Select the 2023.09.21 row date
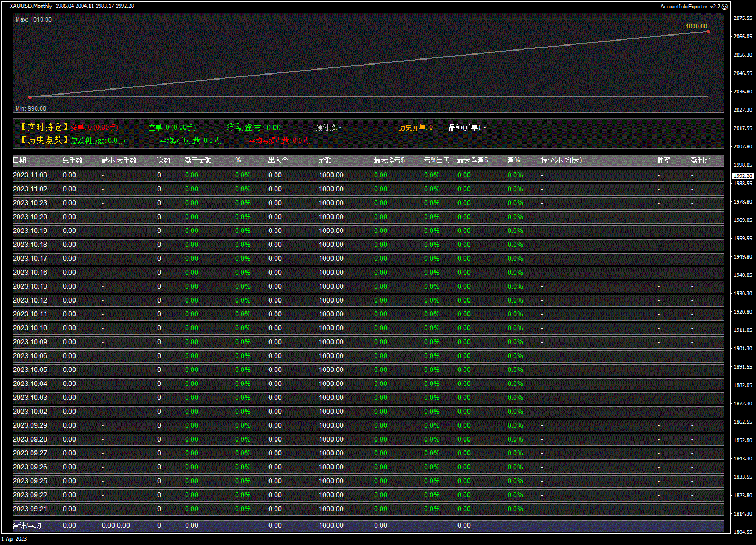The image size is (756, 545). tap(30, 509)
